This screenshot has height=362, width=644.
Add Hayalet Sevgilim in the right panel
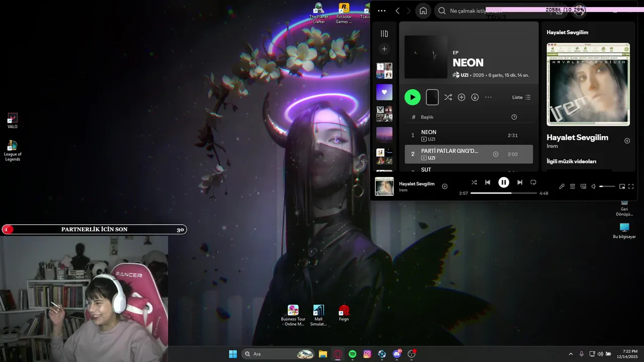[627, 141]
